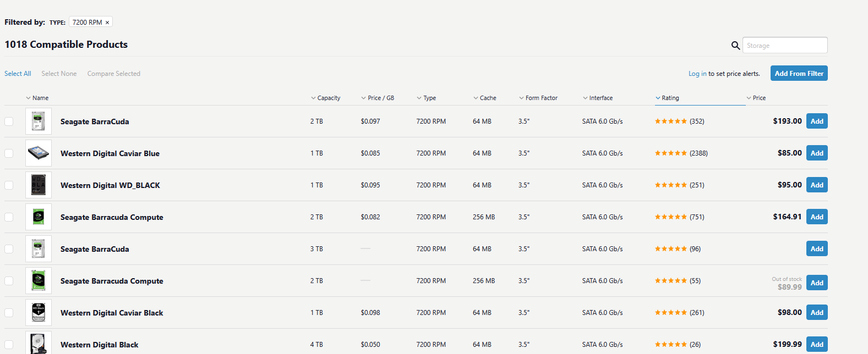
Task: Click the Log in link
Action: point(697,74)
